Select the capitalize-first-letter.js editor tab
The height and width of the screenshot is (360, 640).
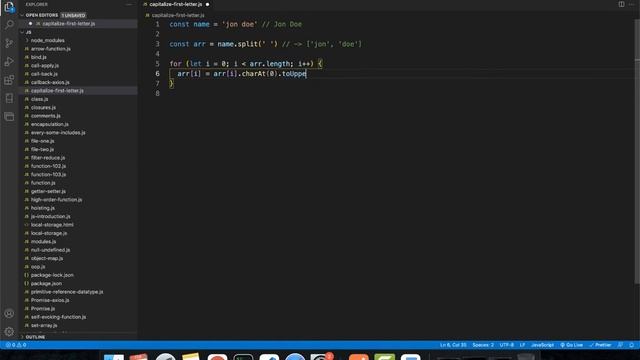pyautogui.click(x=177, y=4)
